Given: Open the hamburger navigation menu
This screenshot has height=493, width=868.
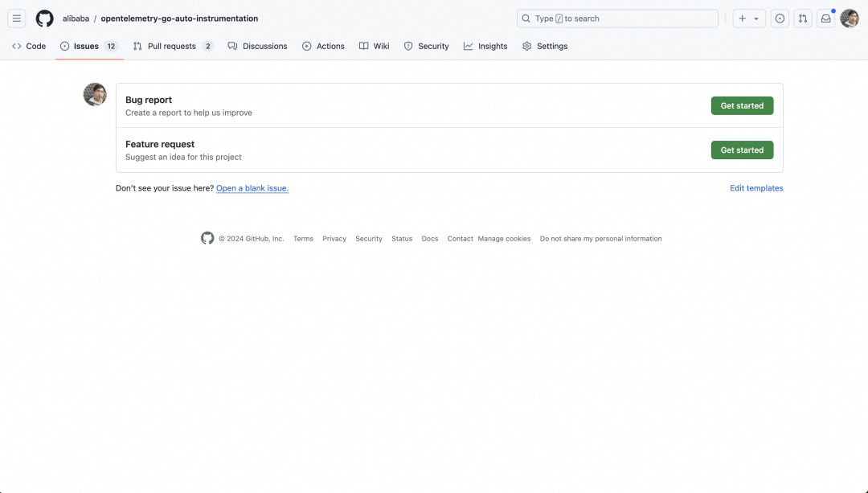Looking at the screenshot, I should pos(17,18).
